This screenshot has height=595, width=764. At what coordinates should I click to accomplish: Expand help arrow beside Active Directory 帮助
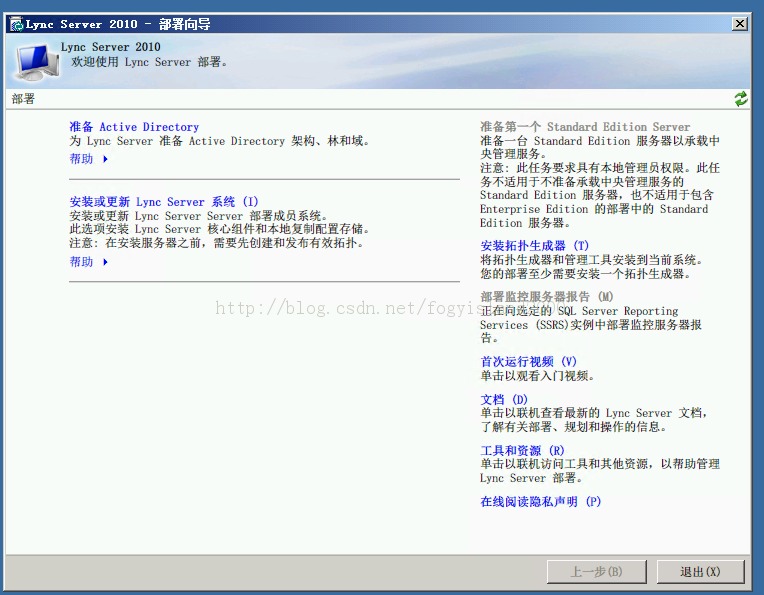(x=105, y=159)
